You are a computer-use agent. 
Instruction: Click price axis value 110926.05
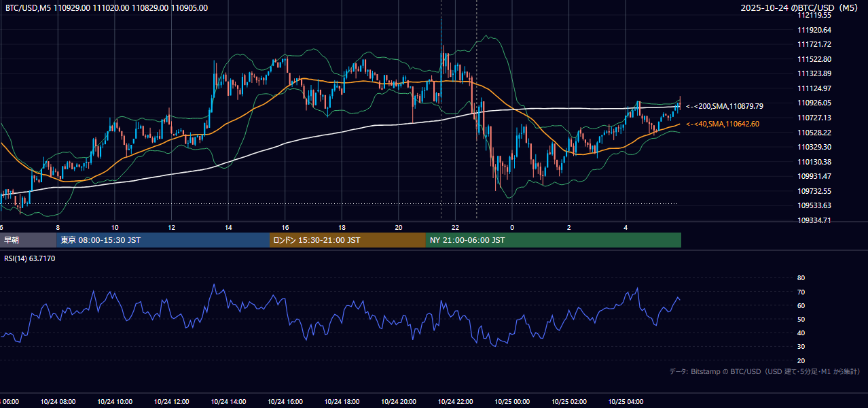(814, 103)
